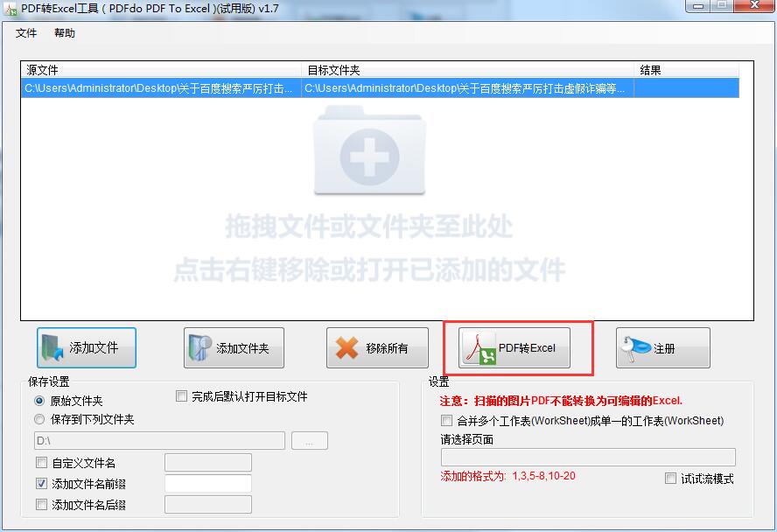
Task: Click the 结果 column header
Action: click(x=686, y=70)
